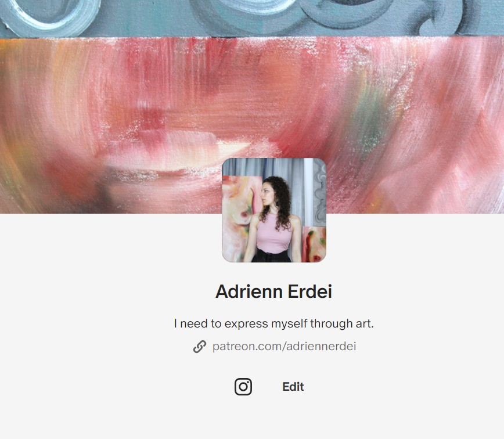Select the profile picture thumbnail

click(x=274, y=210)
